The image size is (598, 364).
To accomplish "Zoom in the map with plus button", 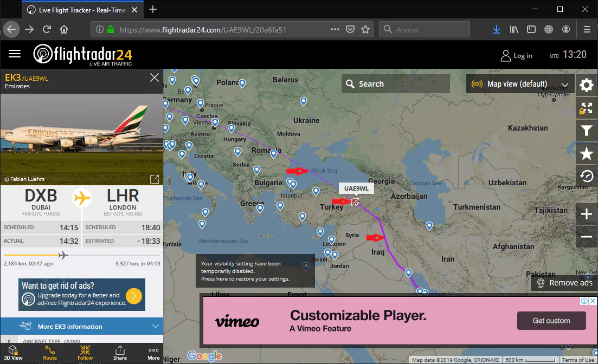I will point(586,214).
